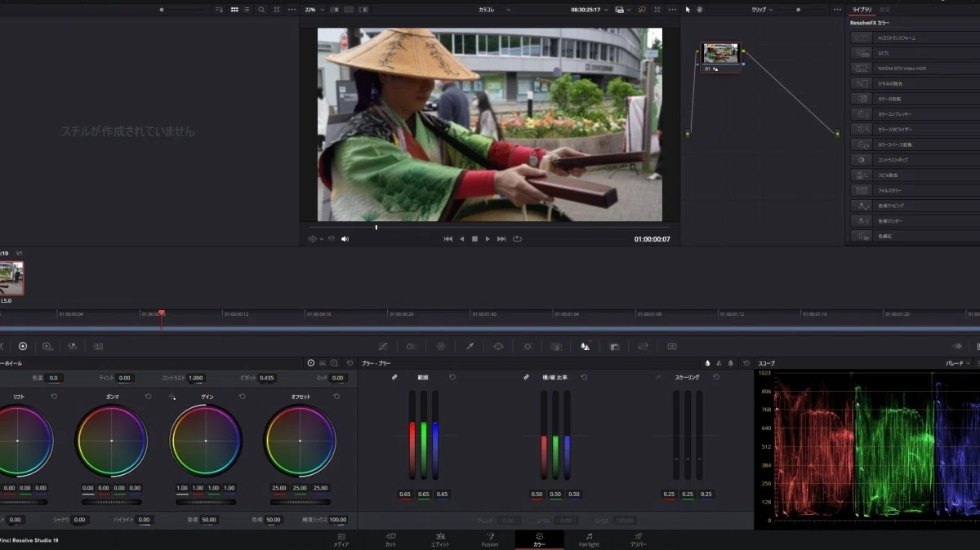Switch to Blur mode droplet icon
980x550 pixels.
pos(708,363)
